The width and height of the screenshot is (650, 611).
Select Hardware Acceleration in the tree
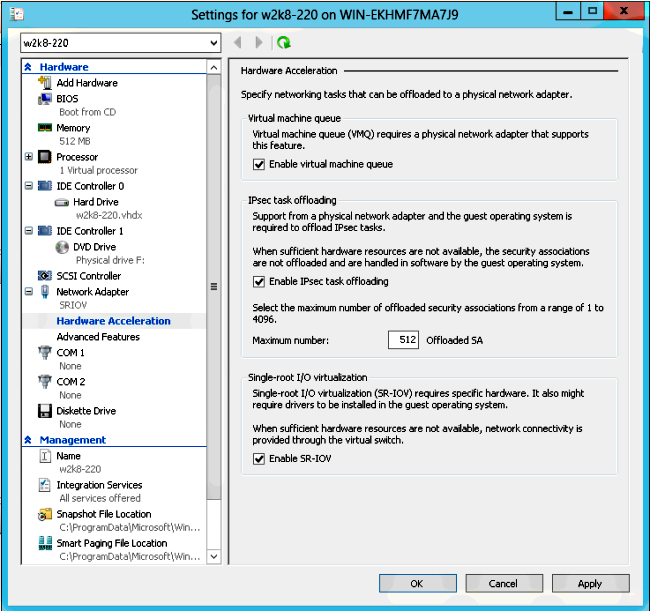click(114, 321)
